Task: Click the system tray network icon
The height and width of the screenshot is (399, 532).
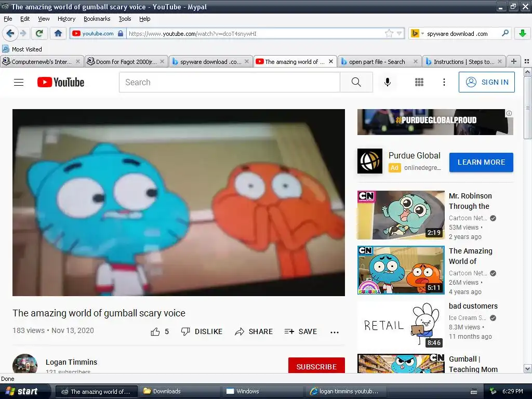Action: 493,392
